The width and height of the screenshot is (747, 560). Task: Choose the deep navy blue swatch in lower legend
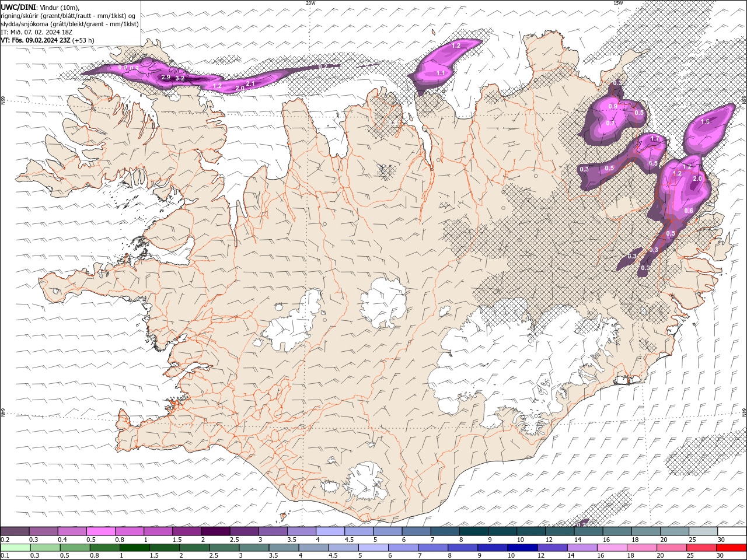pos(522,548)
